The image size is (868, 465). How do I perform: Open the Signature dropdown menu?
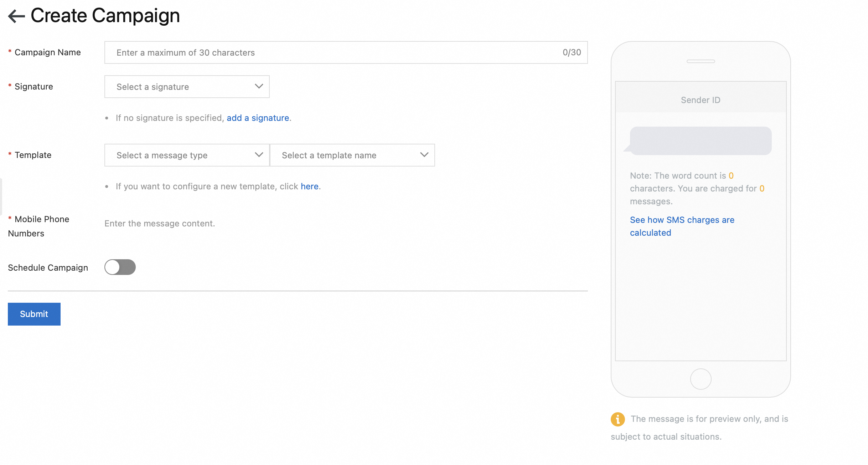tap(187, 87)
